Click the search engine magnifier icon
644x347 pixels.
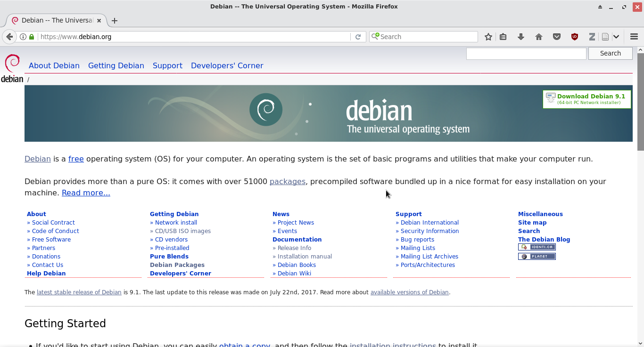tap(375, 36)
